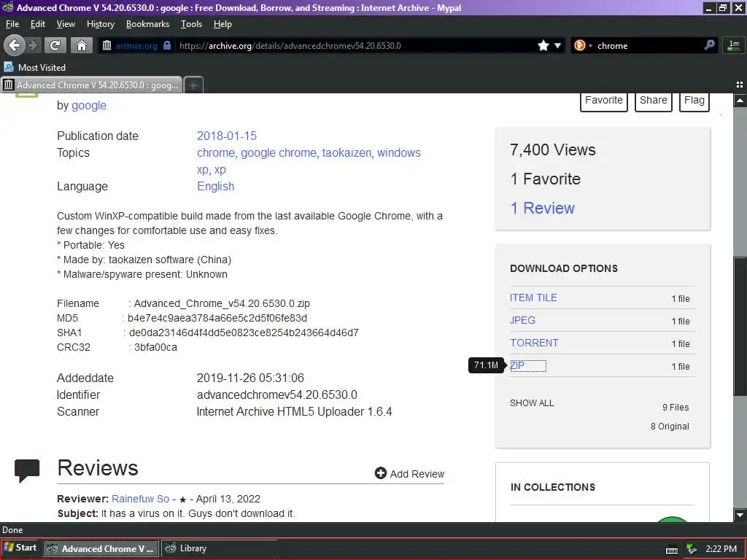
Task: Open the Home page button
Action: [82, 46]
